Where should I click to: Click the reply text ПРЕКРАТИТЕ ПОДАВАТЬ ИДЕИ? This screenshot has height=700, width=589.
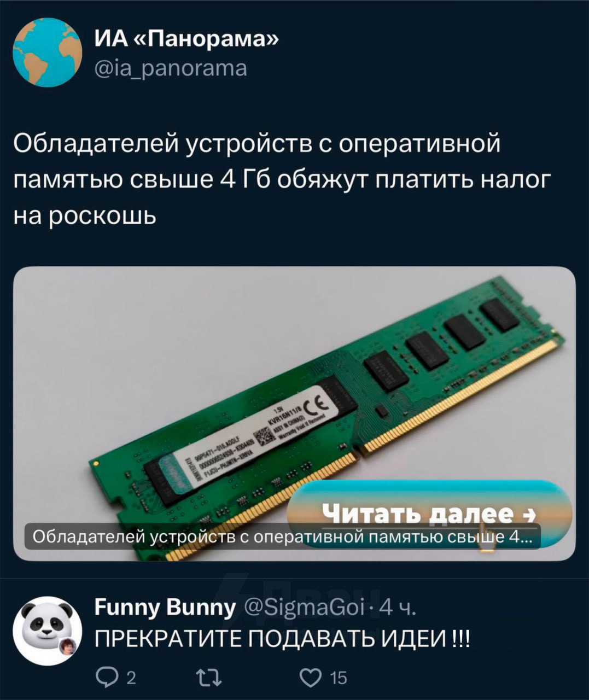coord(282,638)
